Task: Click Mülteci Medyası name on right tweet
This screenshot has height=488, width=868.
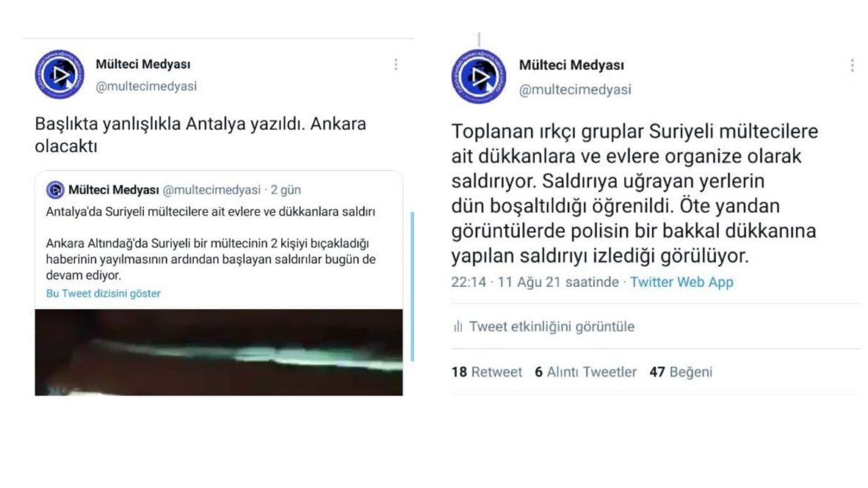Action: pyautogui.click(x=571, y=65)
